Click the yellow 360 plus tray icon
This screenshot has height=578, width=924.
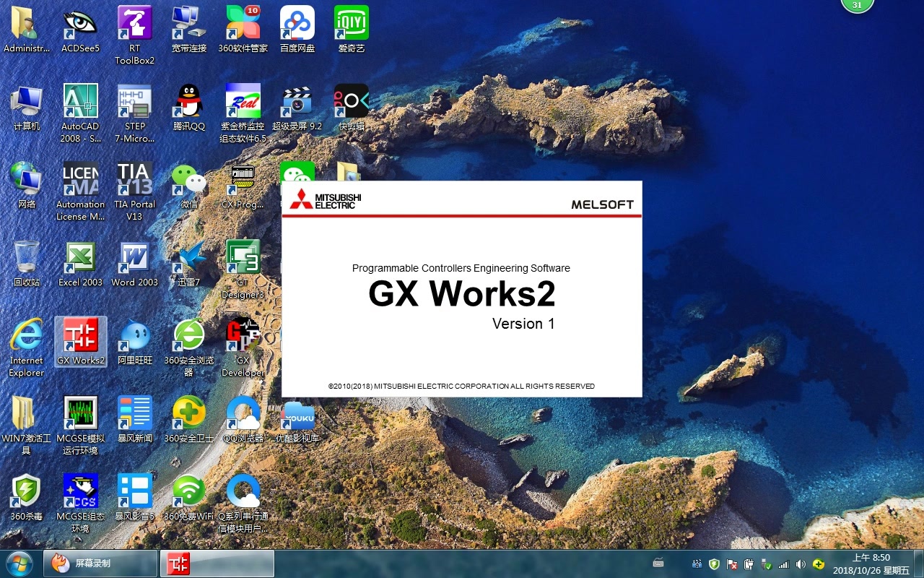coord(819,564)
